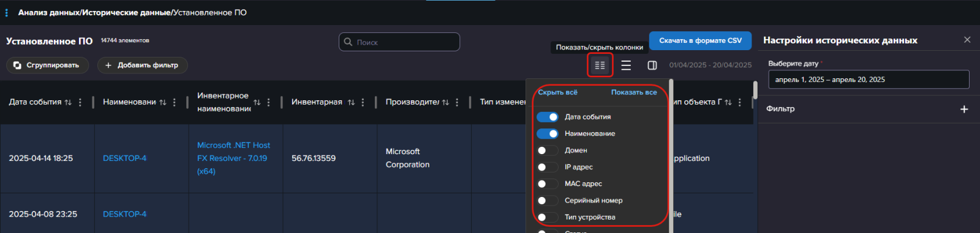Sort by Дата события column arrows
The height and width of the screenshot is (233, 980).
(x=68, y=102)
